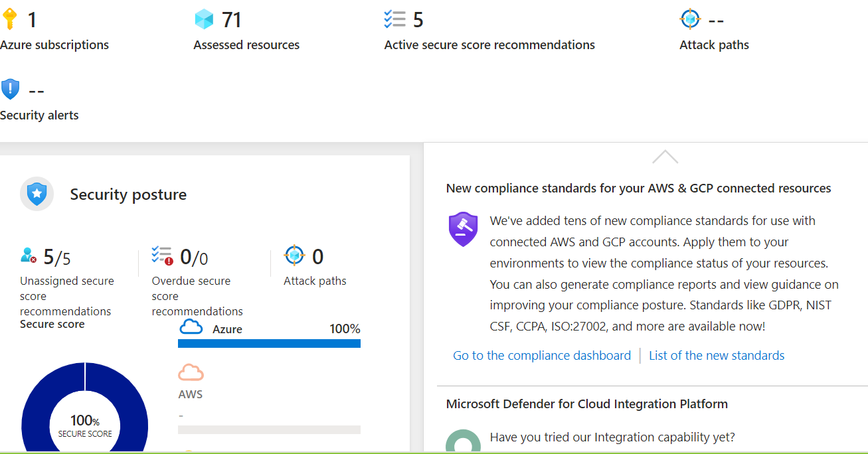Viewport: 868px width, 454px height.
Task: Open Go to the compliance dashboard link
Action: pos(542,355)
